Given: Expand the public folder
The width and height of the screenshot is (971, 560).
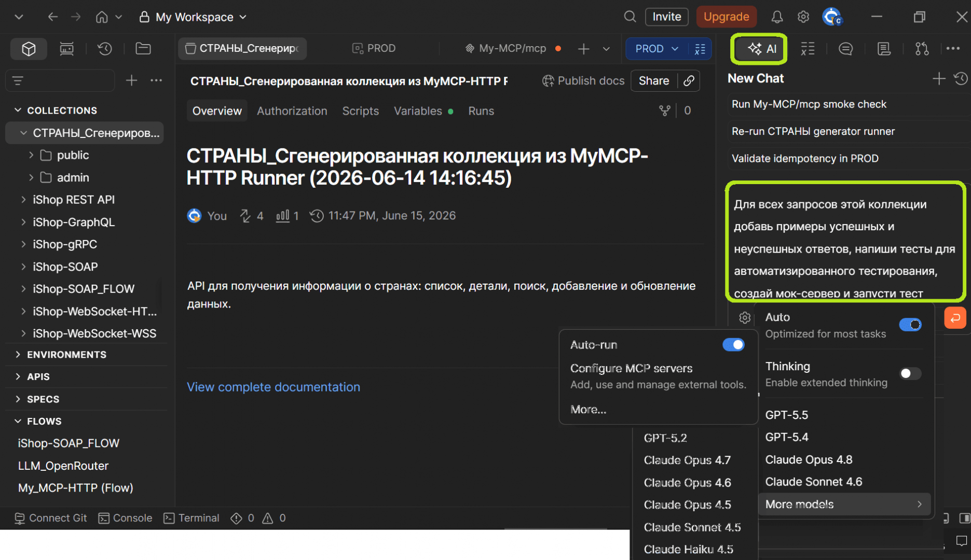Looking at the screenshot, I should tap(31, 155).
